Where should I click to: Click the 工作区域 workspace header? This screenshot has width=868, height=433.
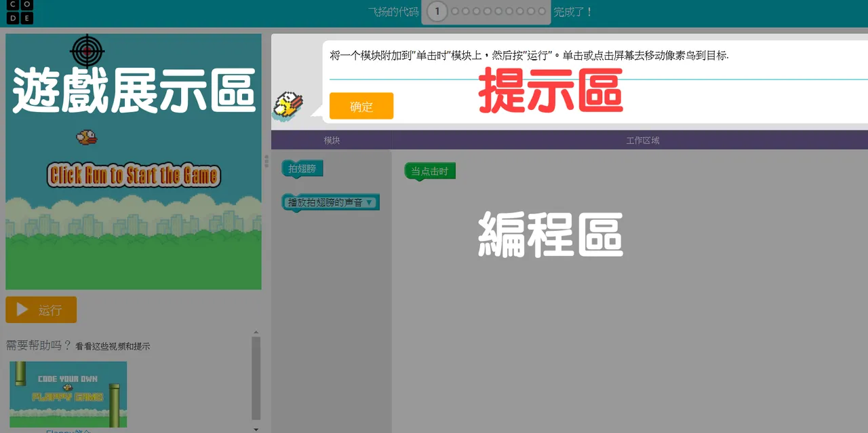point(643,140)
